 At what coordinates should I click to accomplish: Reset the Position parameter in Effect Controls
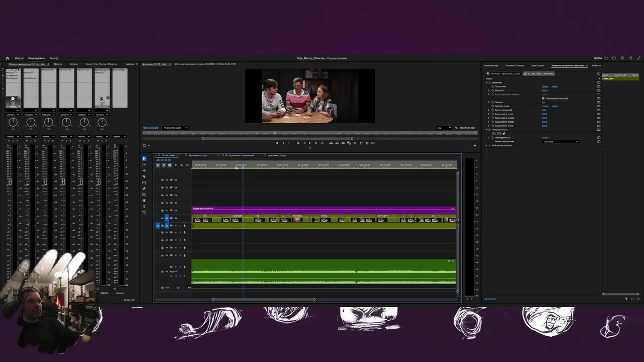coord(599,86)
